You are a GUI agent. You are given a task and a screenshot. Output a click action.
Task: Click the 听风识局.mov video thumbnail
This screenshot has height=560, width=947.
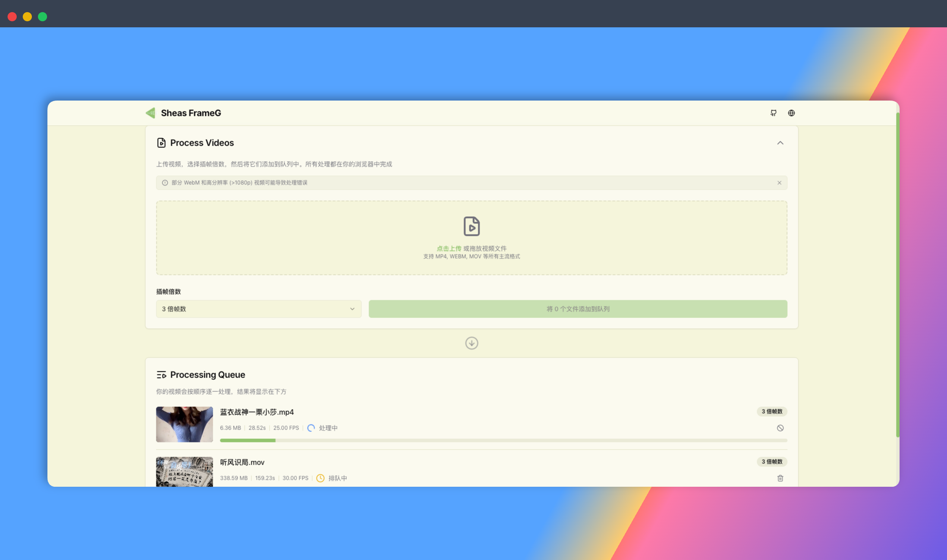(184, 472)
